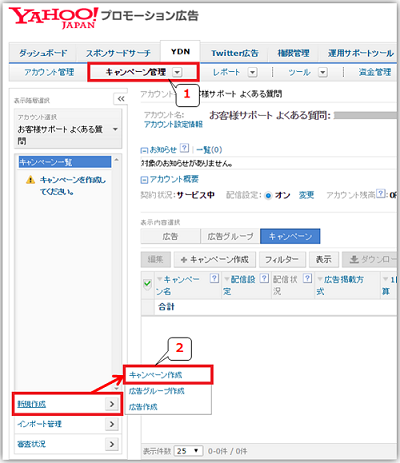This screenshot has width=400, height=463.
Task: Open the 表示件数 25 dropdown
Action: 188,451
